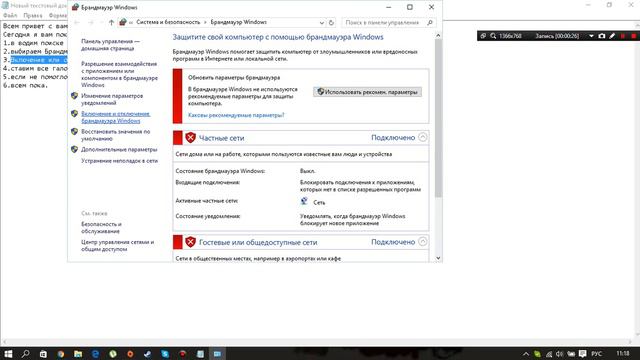Click Система и безопасность breadcrumb
The width and height of the screenshot is (640, 360).
168,22
